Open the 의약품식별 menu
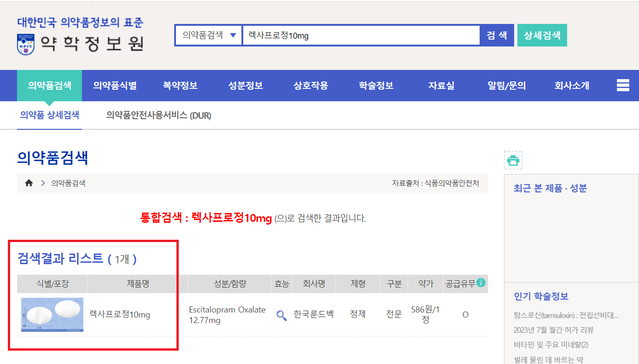The image size is (639, 364). point(115,86)
